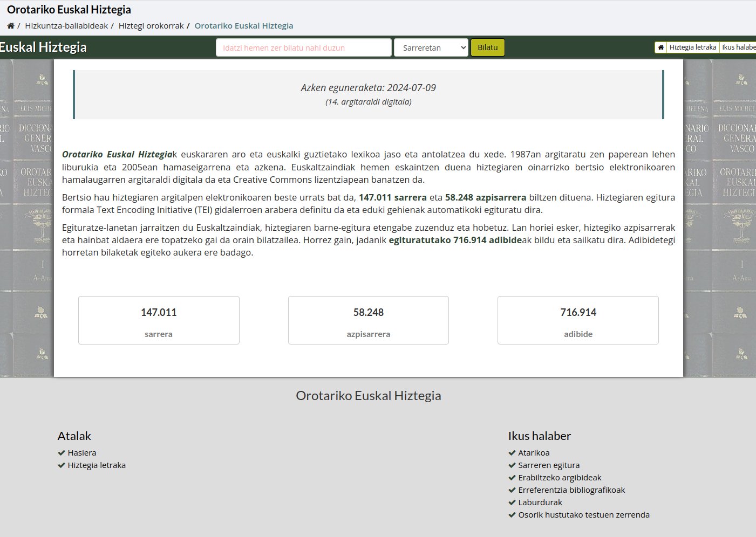Click the checkmark icon beside Atarikoa
Image resolution: width=756 pixels, height=537 pixels.
[x=512, y=453]
